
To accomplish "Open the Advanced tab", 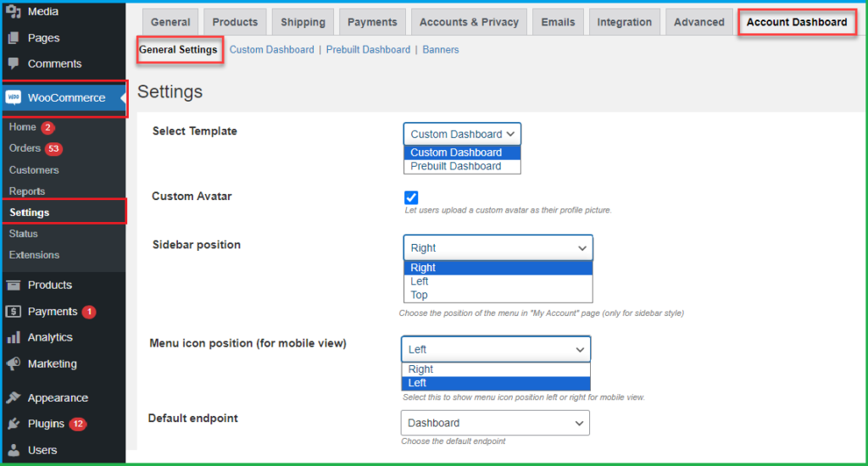I will click(x=698, y=22).
